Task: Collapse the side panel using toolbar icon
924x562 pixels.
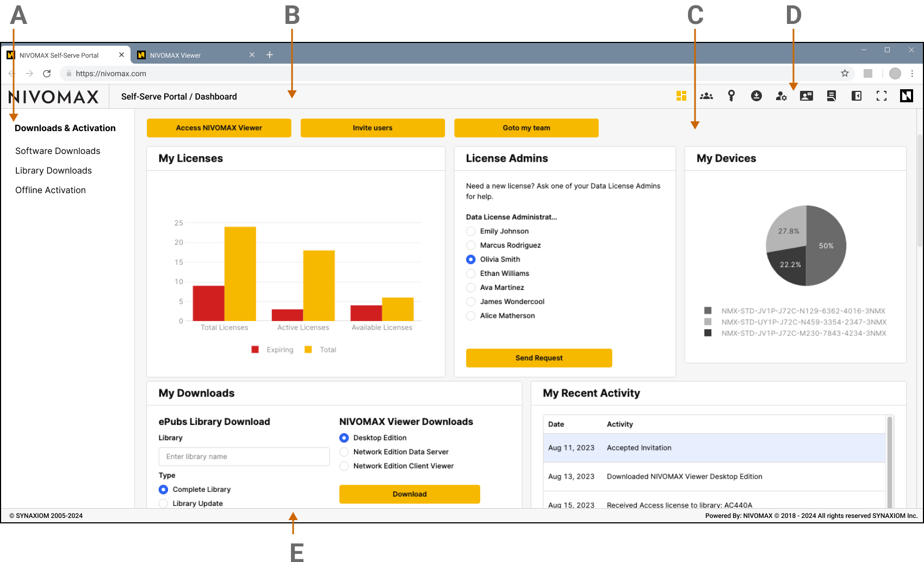Action: [857, 96]
